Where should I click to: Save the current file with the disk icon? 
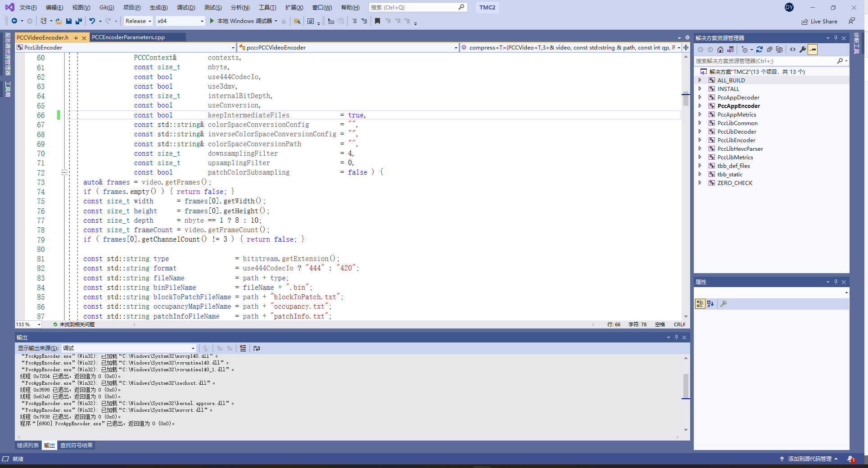pyautogui.click(x=69, y=21)
